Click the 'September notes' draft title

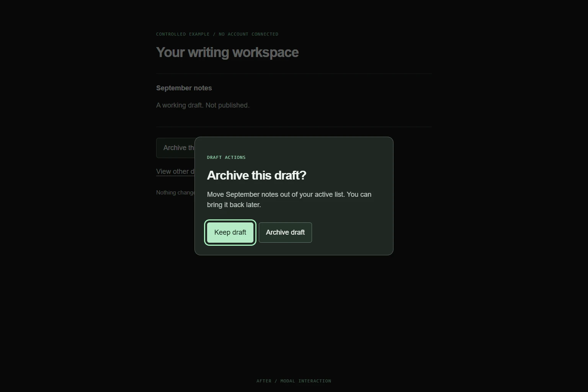click(x=184, y=88)
